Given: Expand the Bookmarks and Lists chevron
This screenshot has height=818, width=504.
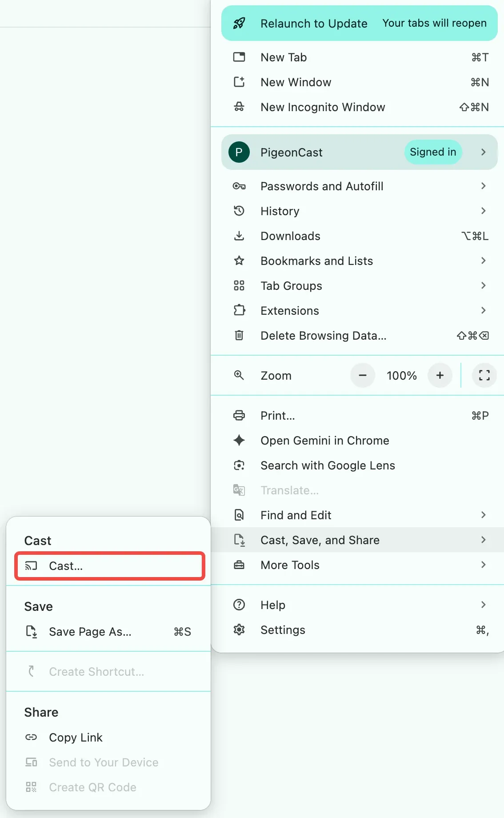Looking at the screenshot, I should click(x=484, y=261).
